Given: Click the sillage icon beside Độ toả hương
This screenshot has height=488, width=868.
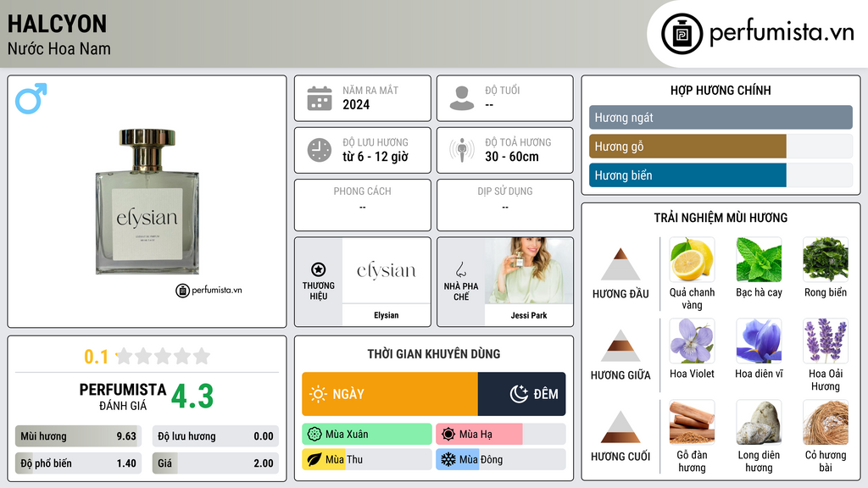Looking at the screenshot, I should pyautogui.click(x=462, y=150).
